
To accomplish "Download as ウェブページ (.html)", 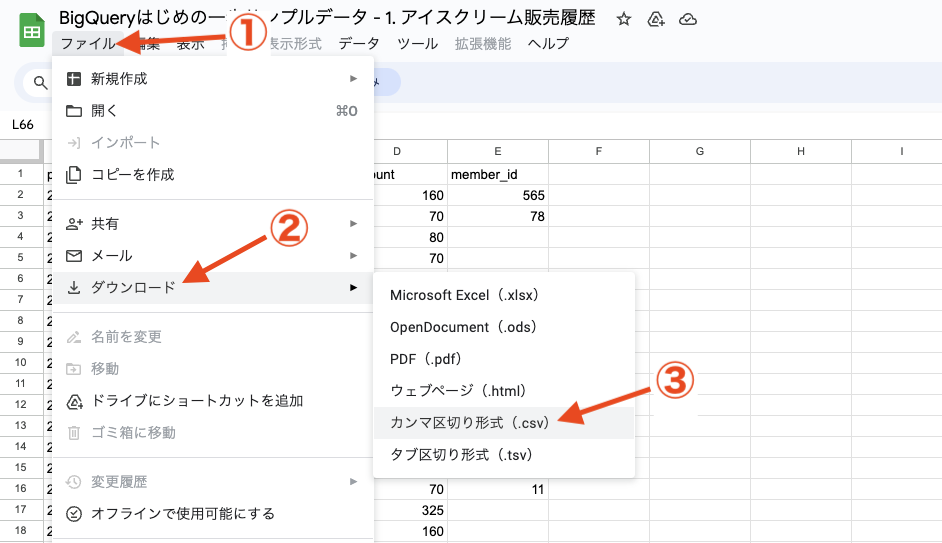I will pos(503,391).
